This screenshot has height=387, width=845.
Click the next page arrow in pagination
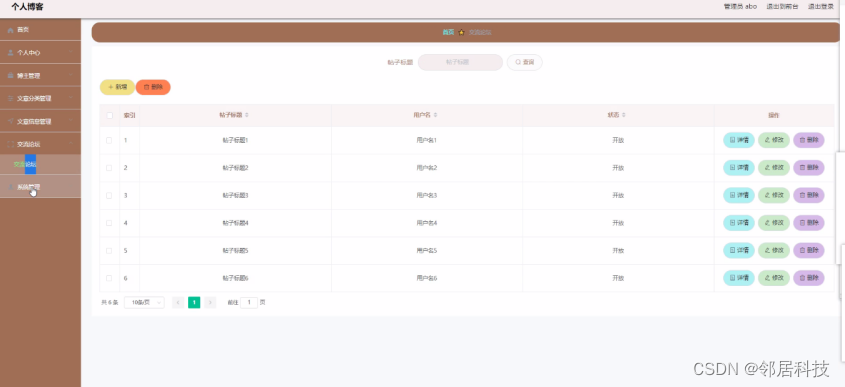210,302
